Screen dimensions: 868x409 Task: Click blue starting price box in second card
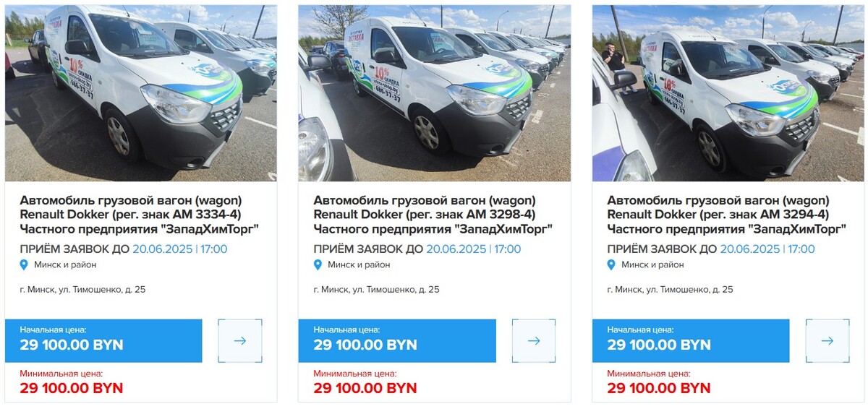click(397, 340)
